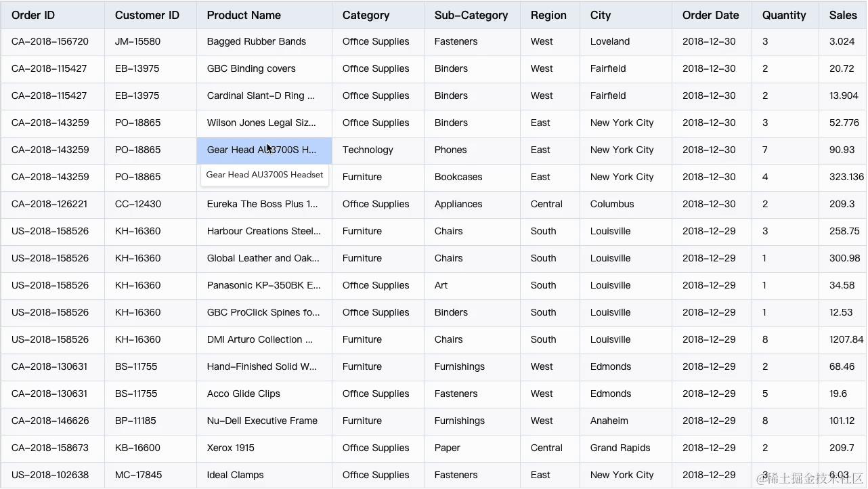Image resolution: width=868 pixels, height=489 pixels.
Task: Select the highlighted Gear Head AU3700S cell
Action: pyautogui.click(x=264, y=150)
